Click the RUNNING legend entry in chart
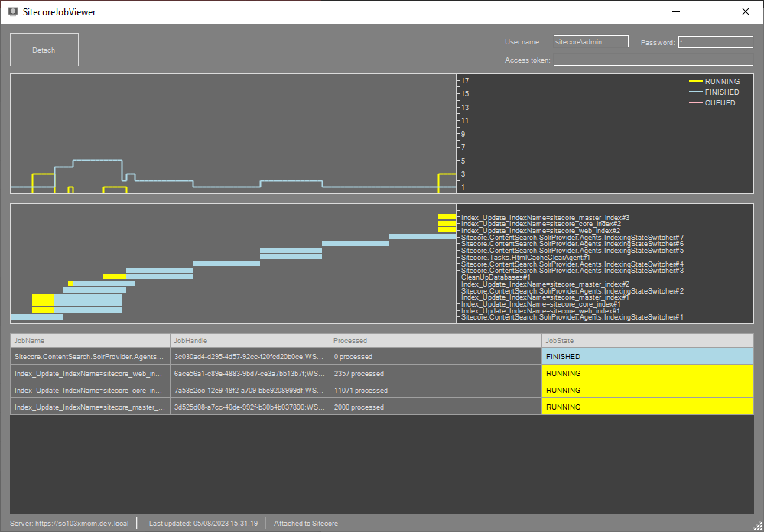 721,81
